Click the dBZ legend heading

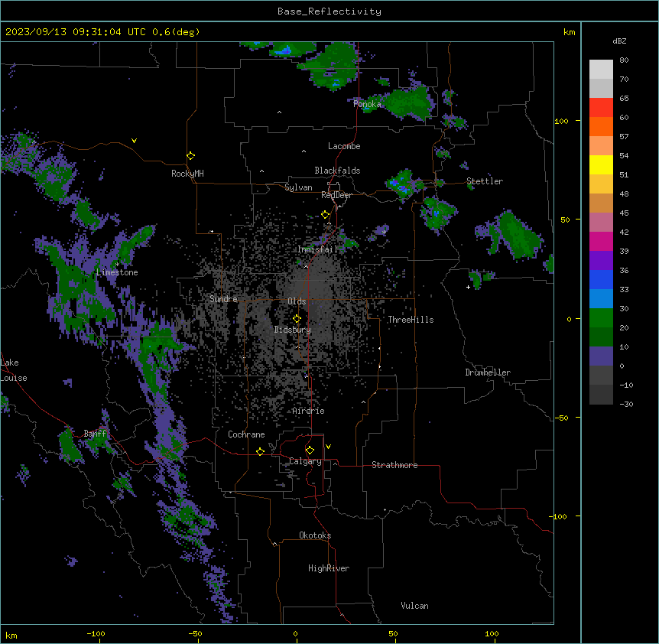click(619, 41)
